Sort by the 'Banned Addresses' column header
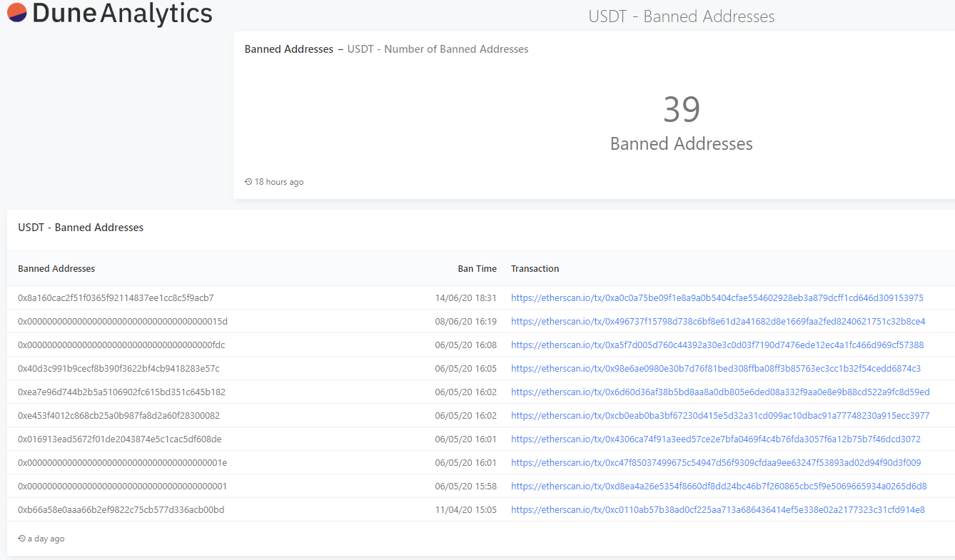The height and width of the screenshot is (560, 955). pyautogui.click(x=56, y=269)
